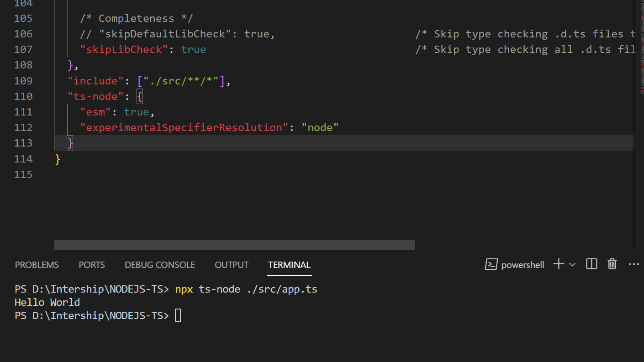Viewport: 644px width, 362px height.
Task: Select the TERMINAL tab
Action: (x=289, y=265)
